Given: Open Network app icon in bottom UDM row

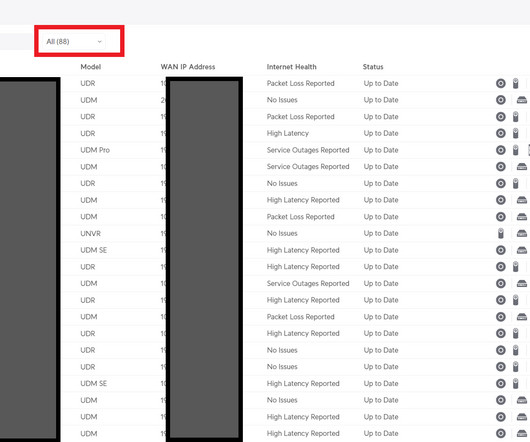Looking at the screenshot, I should click(x=501, y=433).
